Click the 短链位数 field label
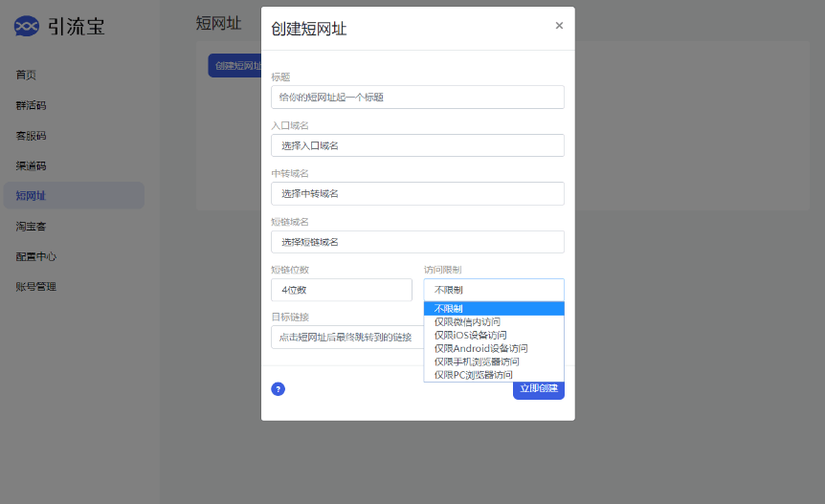The width and height of the screenshot is (825, 504). [290, 270]
